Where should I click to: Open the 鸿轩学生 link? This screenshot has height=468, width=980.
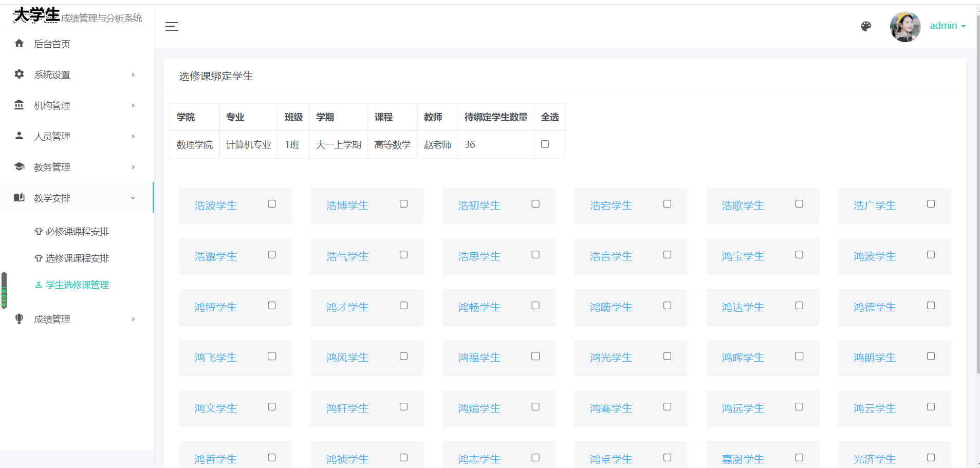pos(347,408)
